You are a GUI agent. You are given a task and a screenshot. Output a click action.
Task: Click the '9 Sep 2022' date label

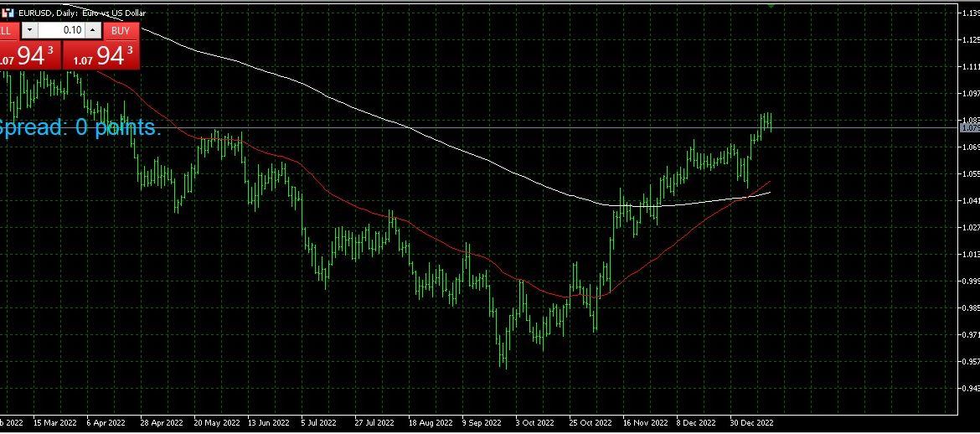(482, 423)
